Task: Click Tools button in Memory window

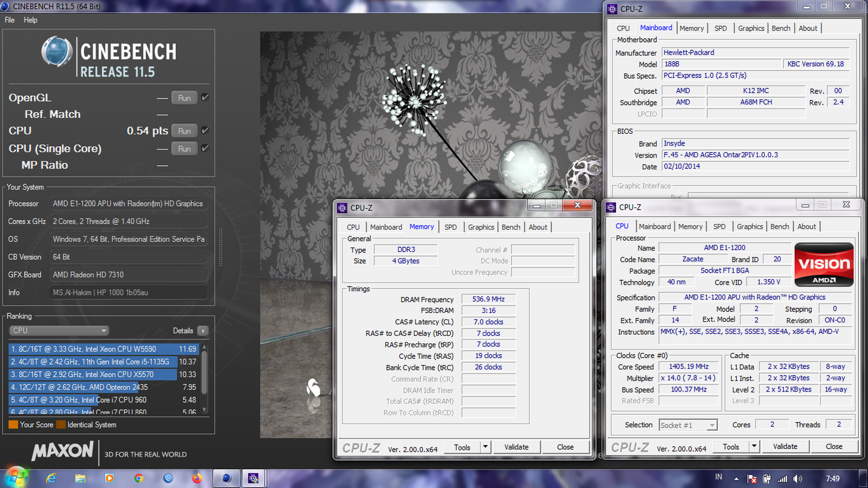Action: (462, 447)
